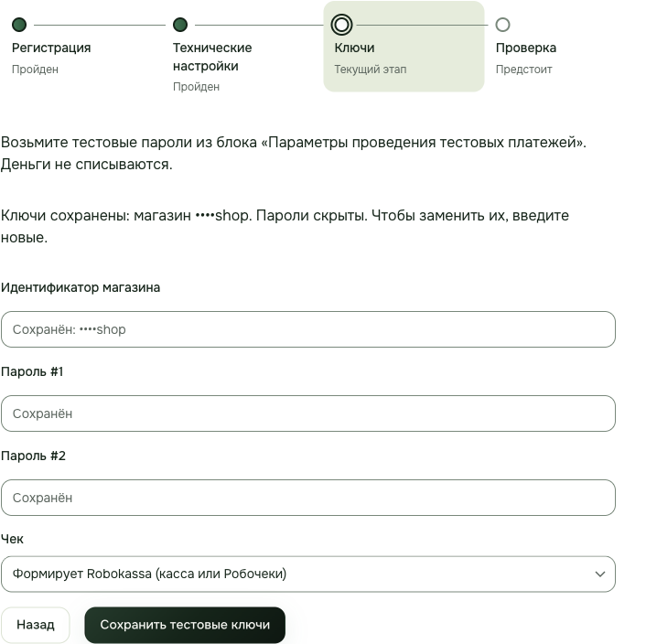Click the Пароль #1 label
This screenshot has width=646, height=644.
pyautogui.click(x=32, y=371)
